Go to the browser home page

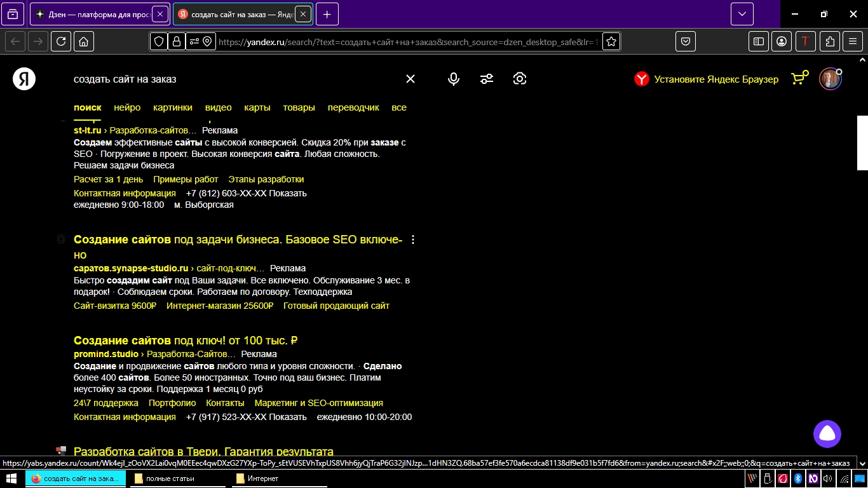(x=84, y=41)
